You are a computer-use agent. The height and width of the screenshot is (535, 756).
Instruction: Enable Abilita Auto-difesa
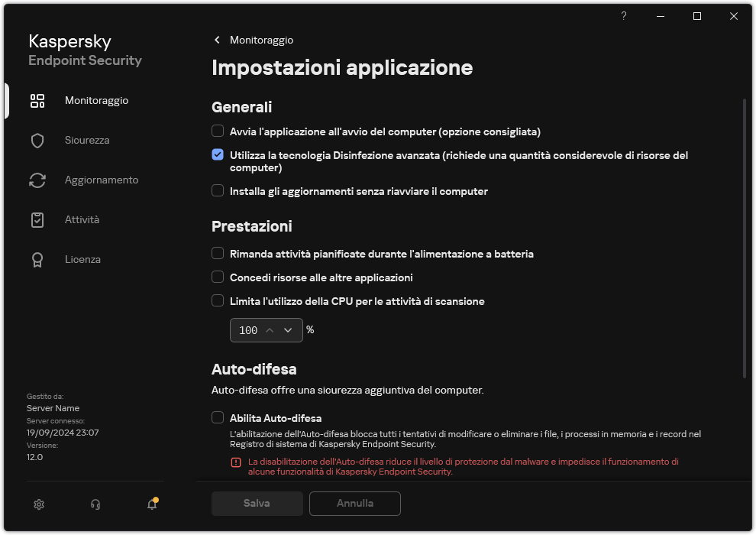(x=218, y=418)
